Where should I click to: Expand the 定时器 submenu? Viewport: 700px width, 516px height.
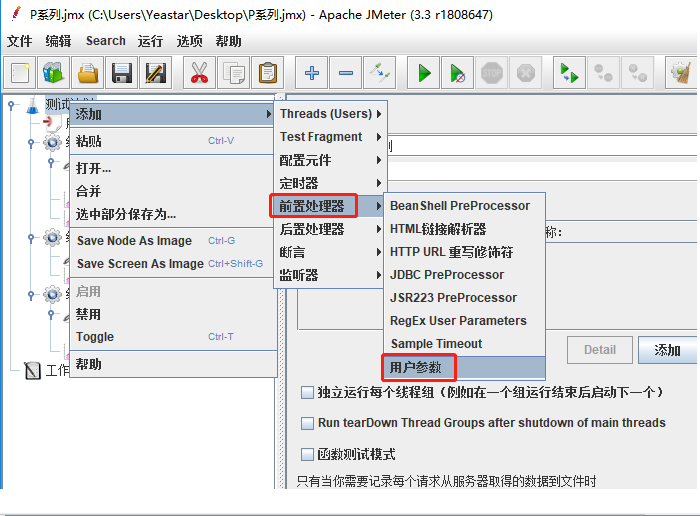coord(330,183)
